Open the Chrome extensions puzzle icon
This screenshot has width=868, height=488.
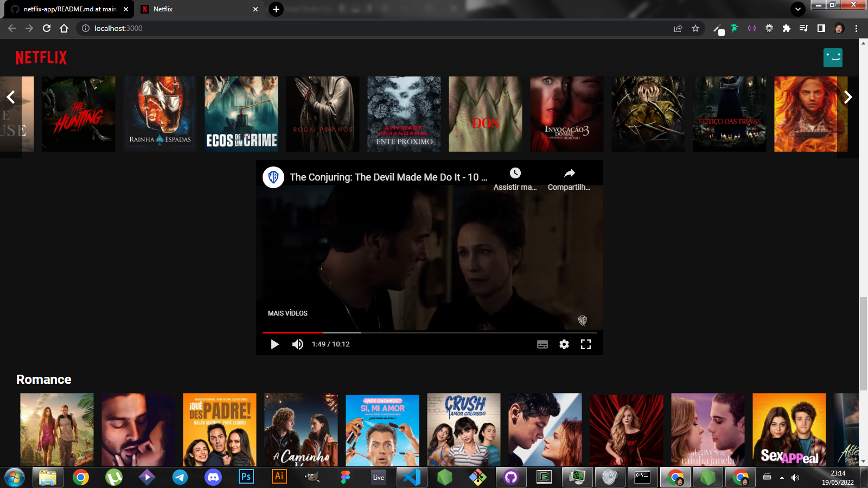787,28
